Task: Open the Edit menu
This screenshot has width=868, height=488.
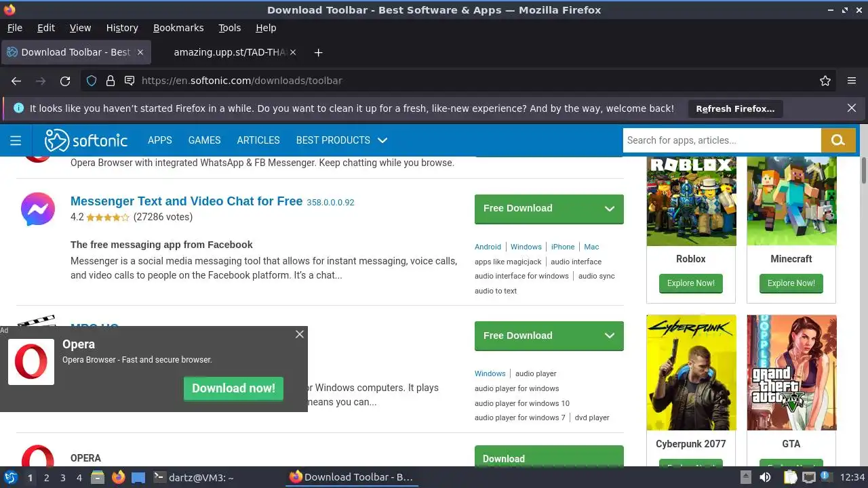Action: [46, 28]
